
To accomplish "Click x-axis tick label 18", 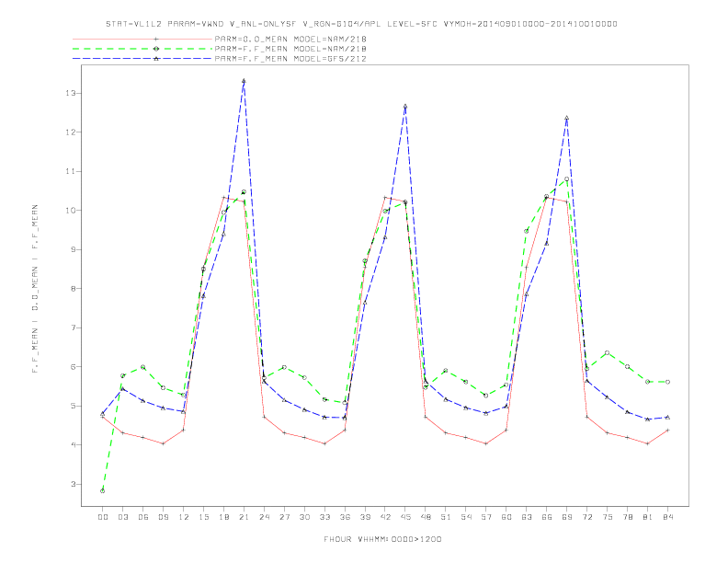I will (223, 517).
